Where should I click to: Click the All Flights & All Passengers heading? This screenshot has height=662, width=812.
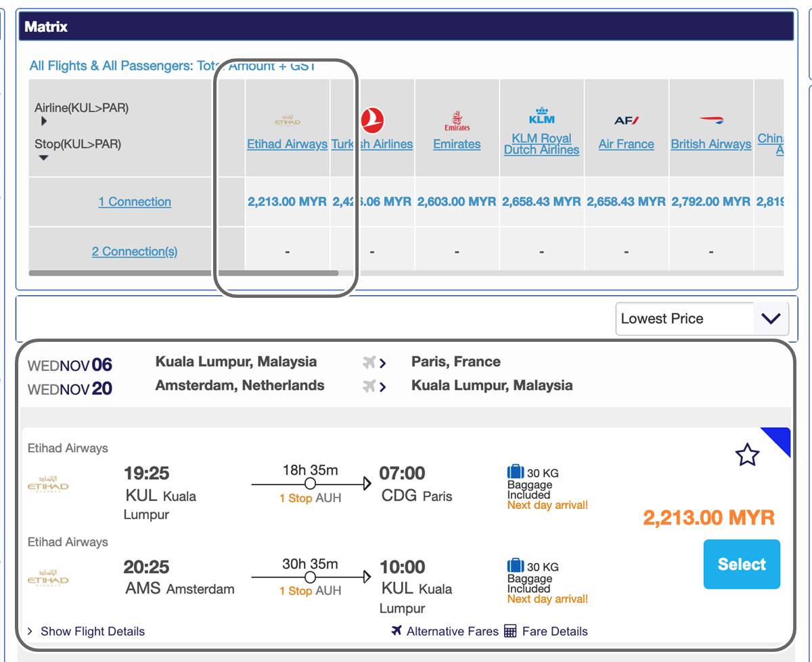(173, 66)
